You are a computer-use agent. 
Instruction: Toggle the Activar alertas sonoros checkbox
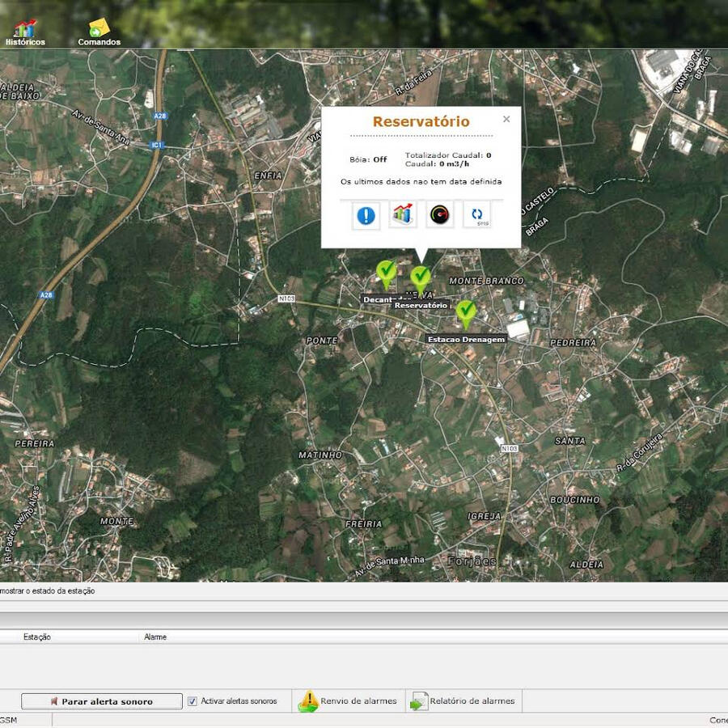(193, 701)
